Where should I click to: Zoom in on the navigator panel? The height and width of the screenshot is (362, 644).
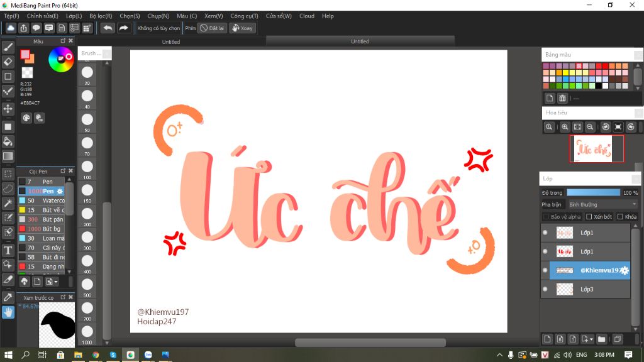[565, 127]
